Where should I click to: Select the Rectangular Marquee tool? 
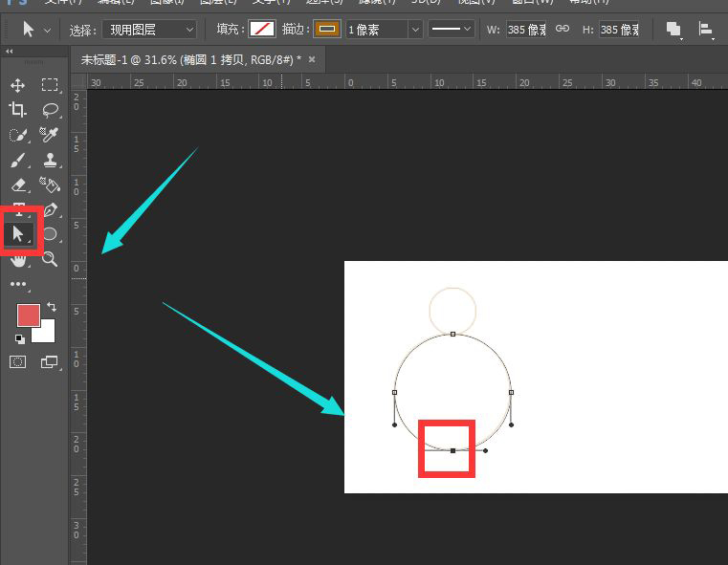point(50,85)
